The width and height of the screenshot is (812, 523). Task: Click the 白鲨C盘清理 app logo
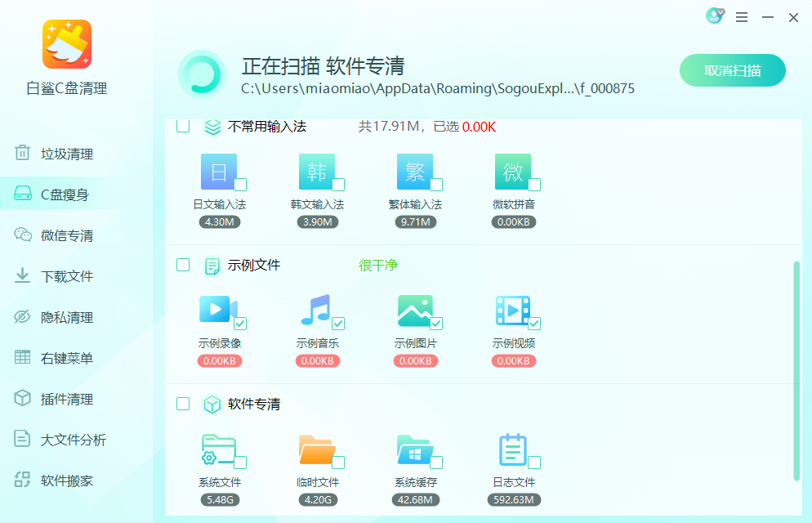click(67, 44)
